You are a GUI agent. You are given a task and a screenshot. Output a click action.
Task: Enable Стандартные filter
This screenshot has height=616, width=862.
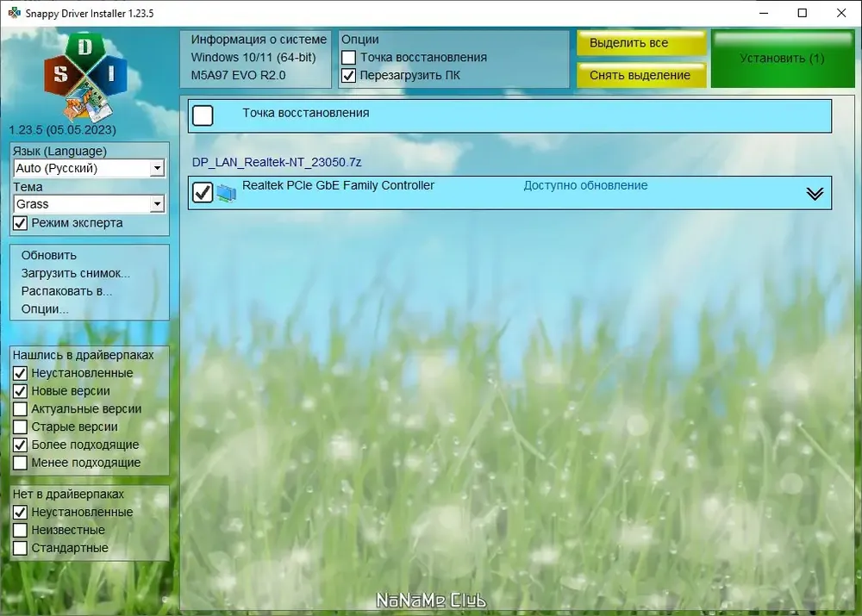[x=21, y=548]
